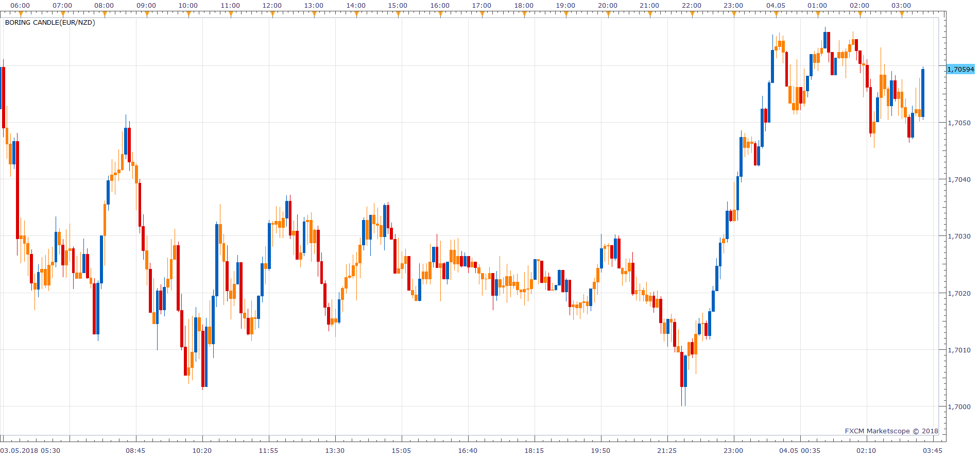Select the 1,7020 price axis label
980x457 pixels.
click(x=959, y=294)
